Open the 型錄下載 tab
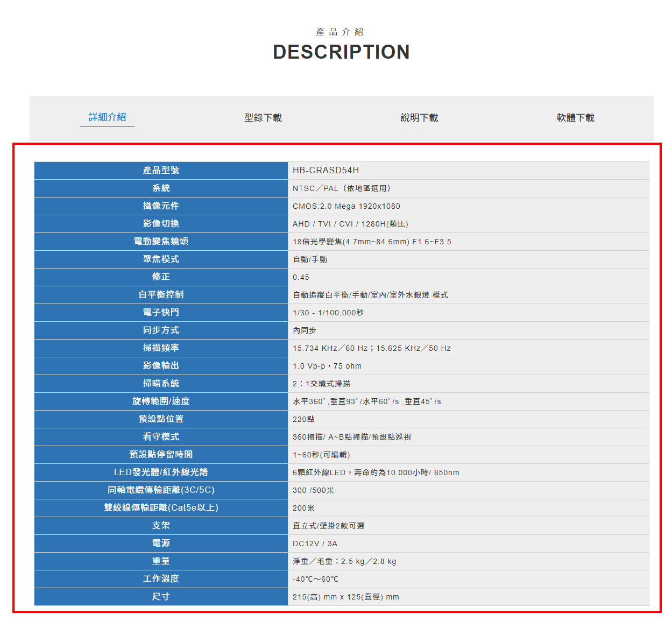 pos(263,118)
